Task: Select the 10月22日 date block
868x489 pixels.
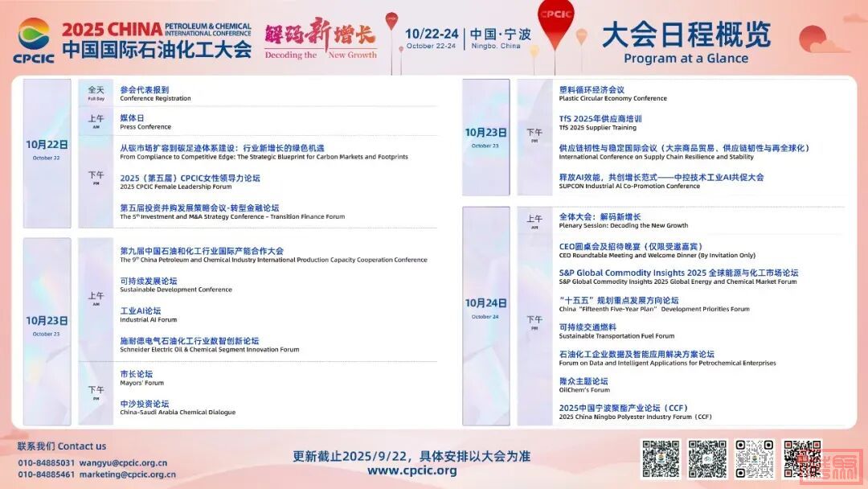Action: (47, 148)
